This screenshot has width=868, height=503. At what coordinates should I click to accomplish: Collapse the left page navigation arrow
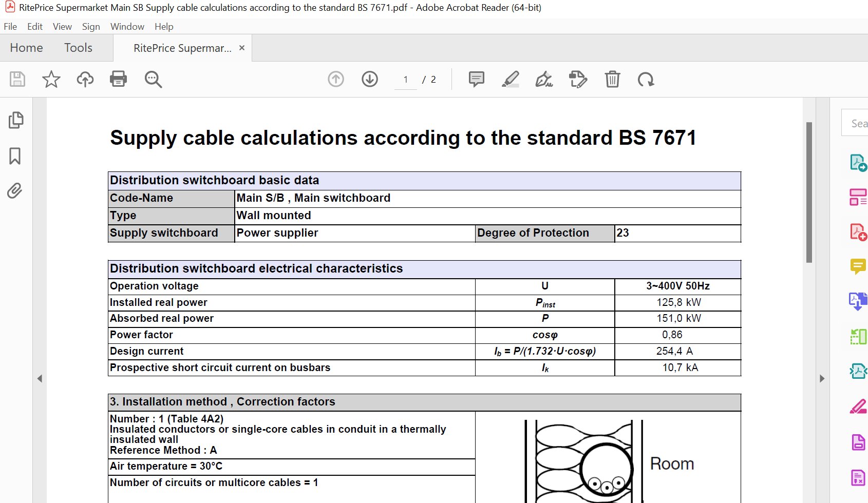(40, 379)
